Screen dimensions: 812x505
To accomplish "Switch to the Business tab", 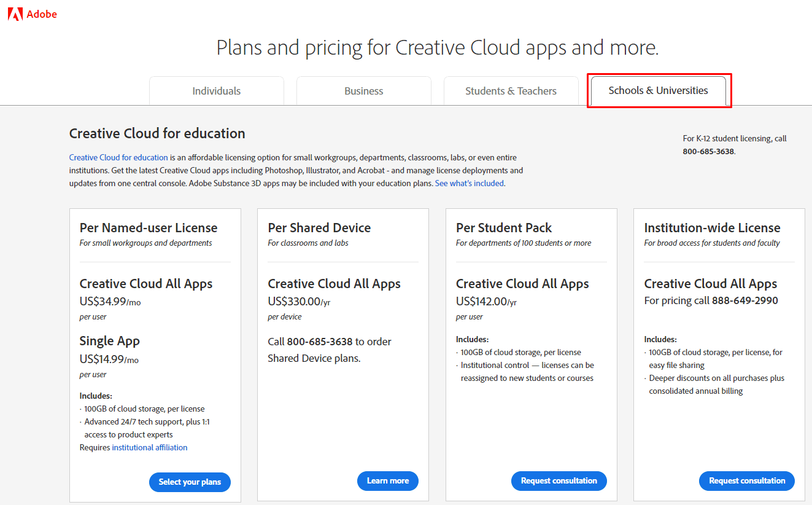I will click(x=364, y=91).
